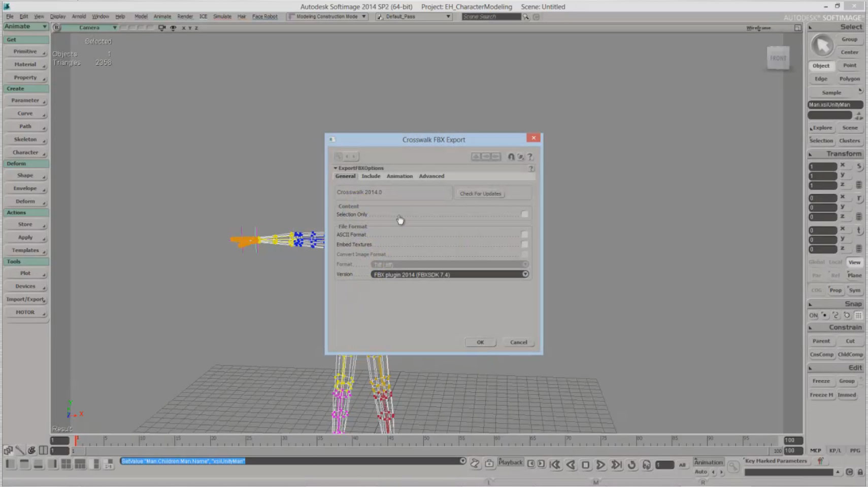Viewport: 868px width, 487px height.
Task: Open the Animate module dropdown
Action: [x=26, y=26]
